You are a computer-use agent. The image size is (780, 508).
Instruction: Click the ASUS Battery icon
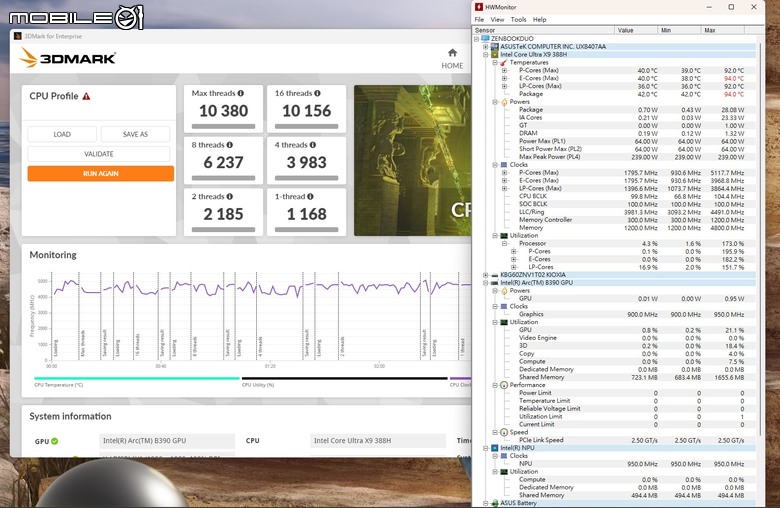coord(494,503)
